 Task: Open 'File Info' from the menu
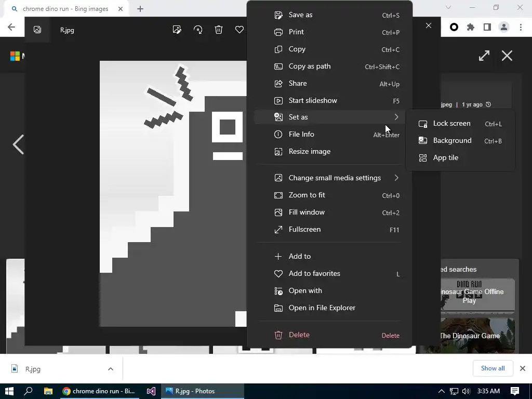pos(329,135)
